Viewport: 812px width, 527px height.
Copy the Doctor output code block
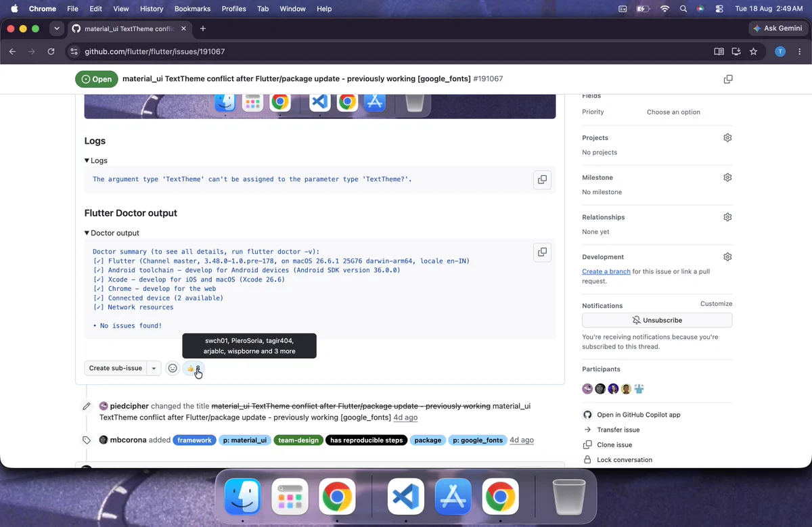coord(542,252)
